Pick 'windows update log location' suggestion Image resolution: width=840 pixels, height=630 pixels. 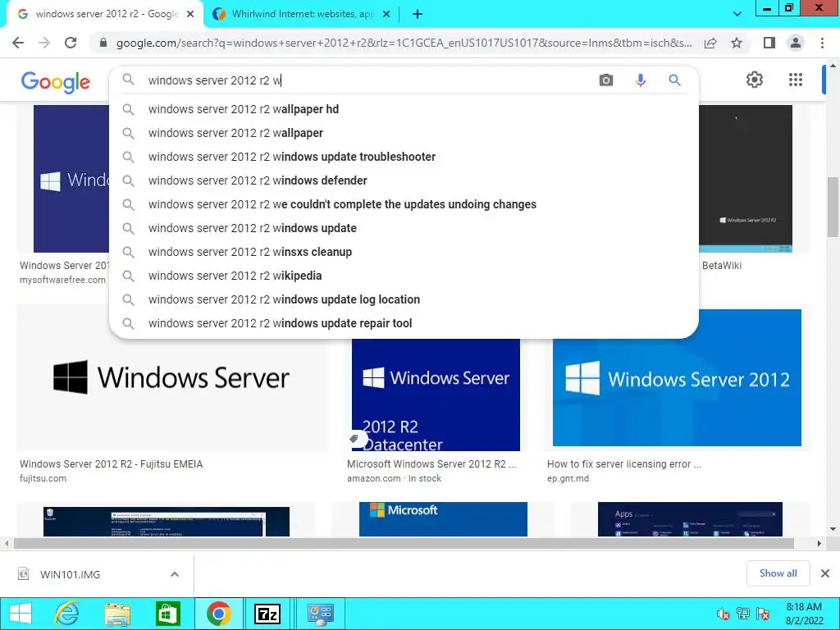tap(404, 299)
